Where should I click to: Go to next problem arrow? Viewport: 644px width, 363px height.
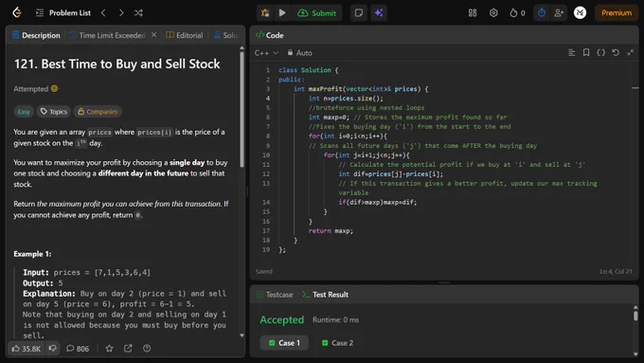121,12
